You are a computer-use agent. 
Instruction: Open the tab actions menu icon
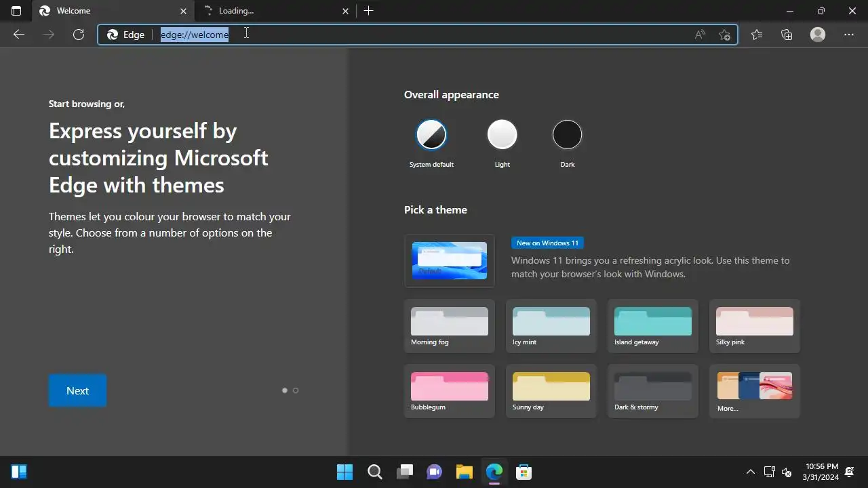pos(16,11)
